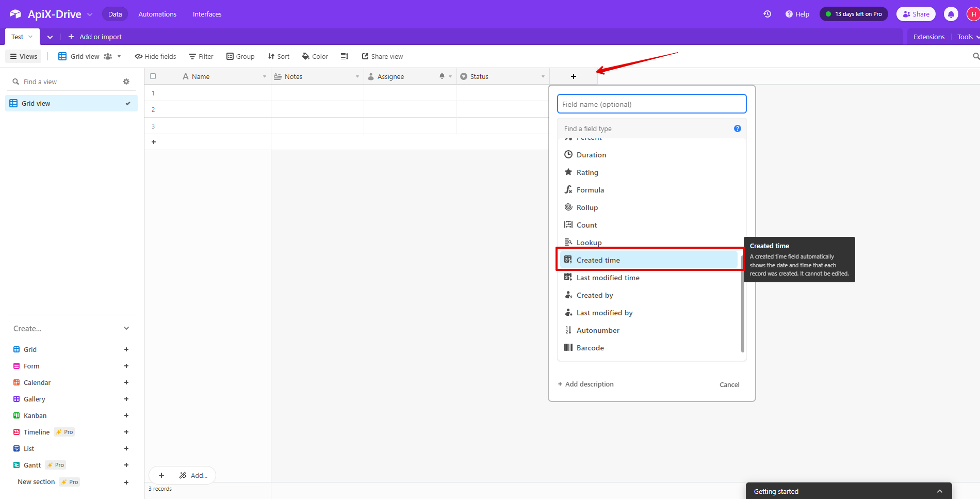The height and width of the screenshot is (499, 980).
Task: Open the Color option
Action: point(315,56)
